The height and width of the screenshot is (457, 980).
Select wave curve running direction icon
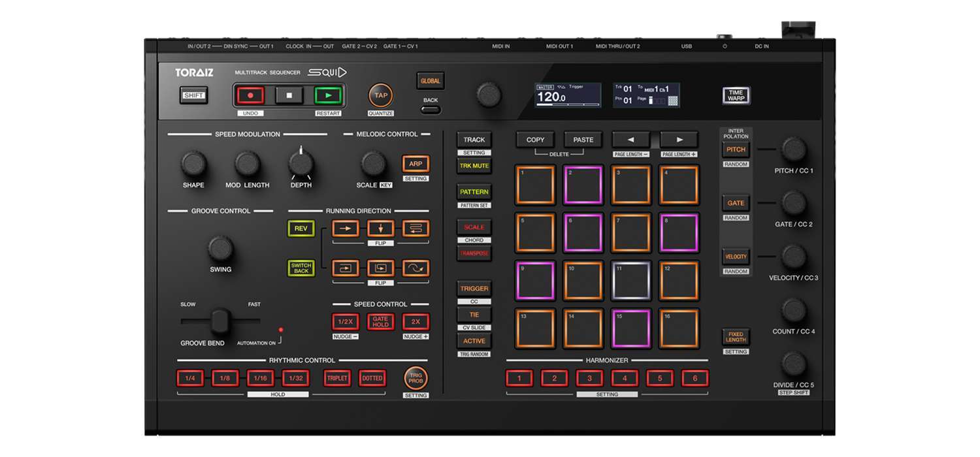click(x=416, y=268)
